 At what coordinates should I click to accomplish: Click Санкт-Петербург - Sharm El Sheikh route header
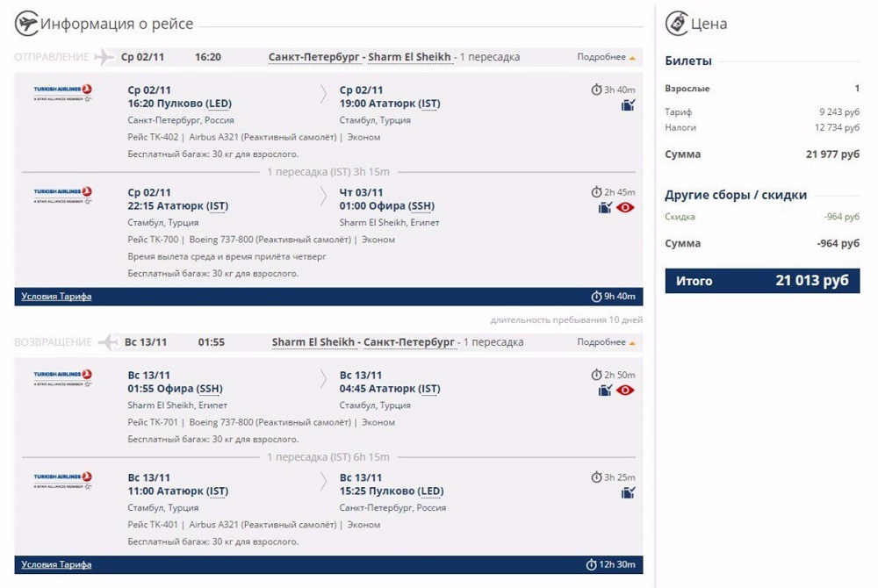click(x=360, y=57)
